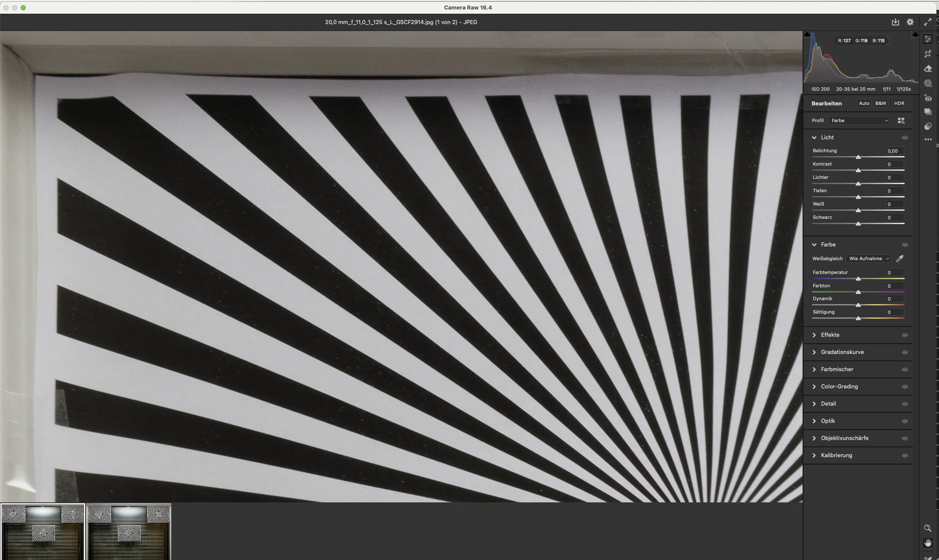Expand the Gradationskurve section
This screenshot has width=939, height=560.
(x=842, y=352)
